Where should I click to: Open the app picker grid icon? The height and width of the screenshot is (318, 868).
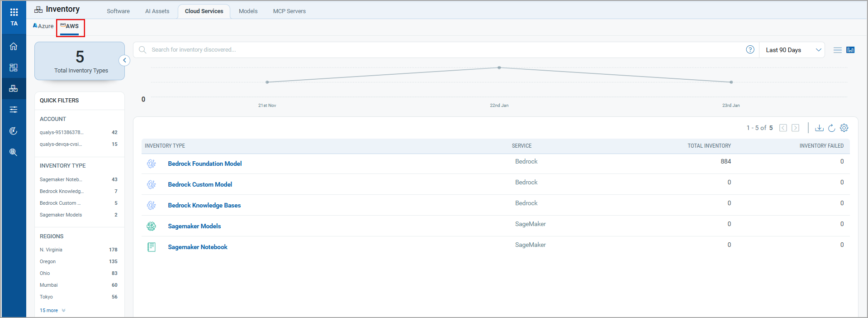click(x=14, y=12)
